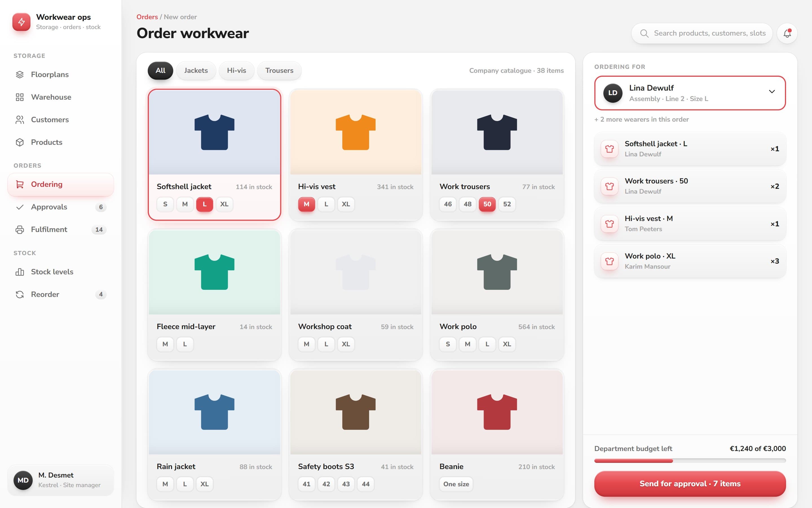
Task: Click the Rain jacket blue product image
Action: click(x=214, y=412)
